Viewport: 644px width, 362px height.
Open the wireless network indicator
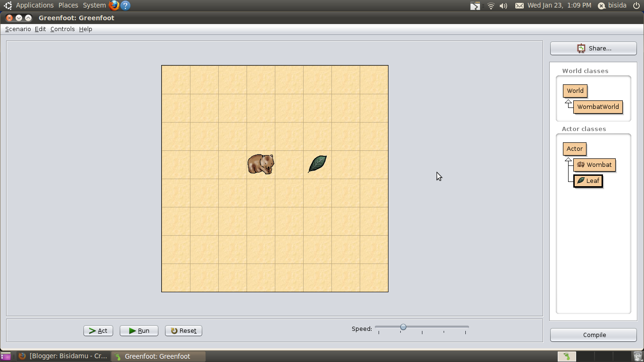[x=491, y=6]
